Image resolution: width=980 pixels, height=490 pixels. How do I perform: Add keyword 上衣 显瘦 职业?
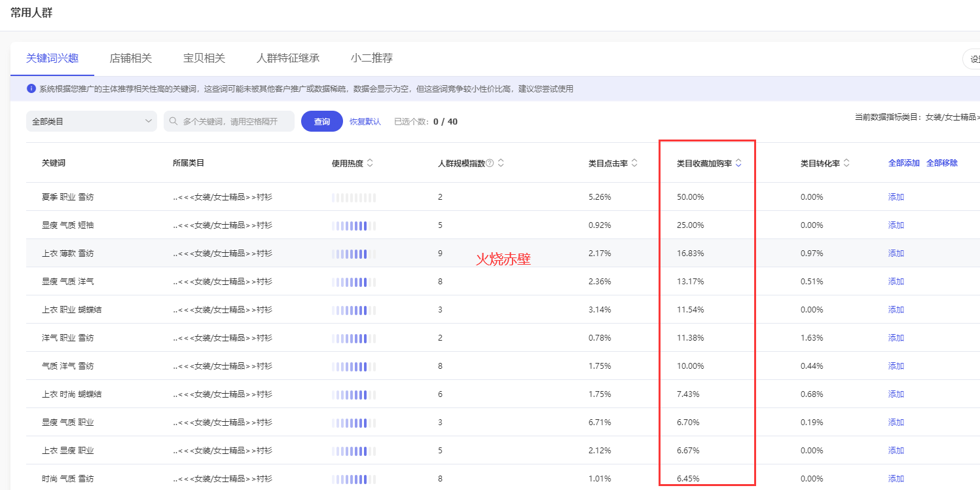pos(896,451)
